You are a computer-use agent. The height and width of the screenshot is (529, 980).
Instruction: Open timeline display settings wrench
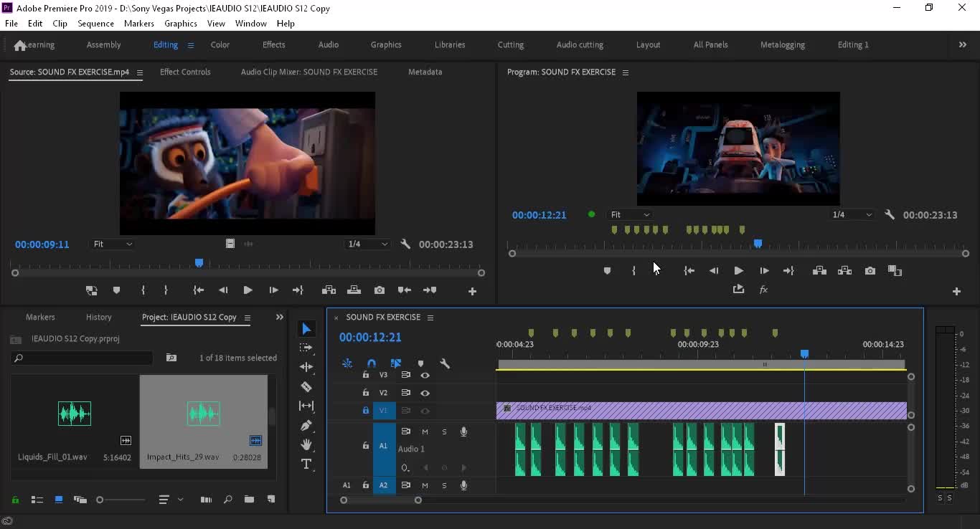pyautogui.click(x=445, y=363)
